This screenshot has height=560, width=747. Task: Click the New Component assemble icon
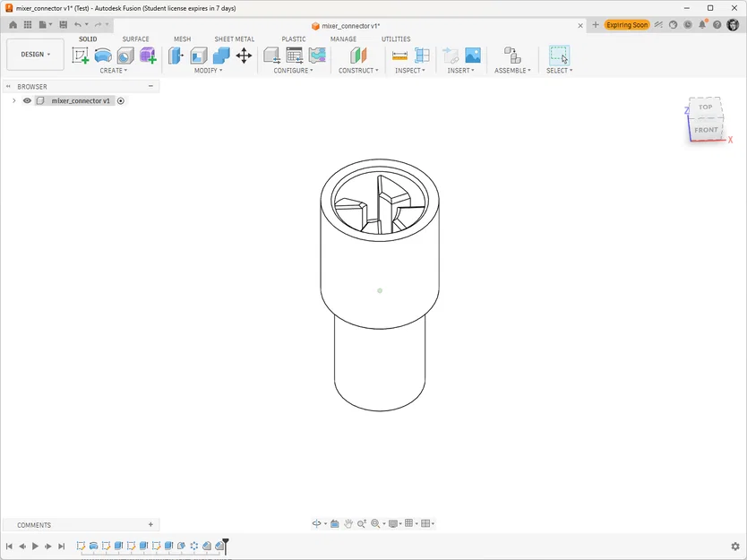[x=512, y=56]
